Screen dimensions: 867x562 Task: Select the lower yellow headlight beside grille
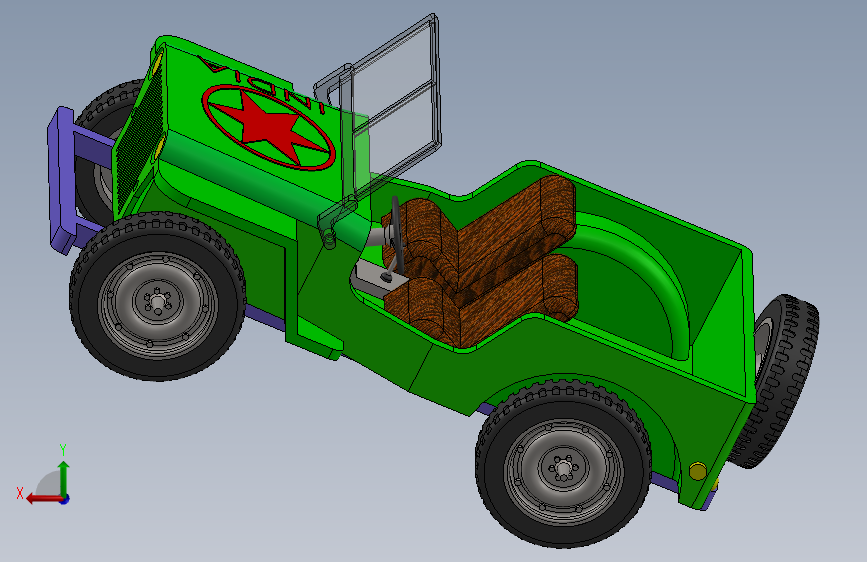[158, 149]
